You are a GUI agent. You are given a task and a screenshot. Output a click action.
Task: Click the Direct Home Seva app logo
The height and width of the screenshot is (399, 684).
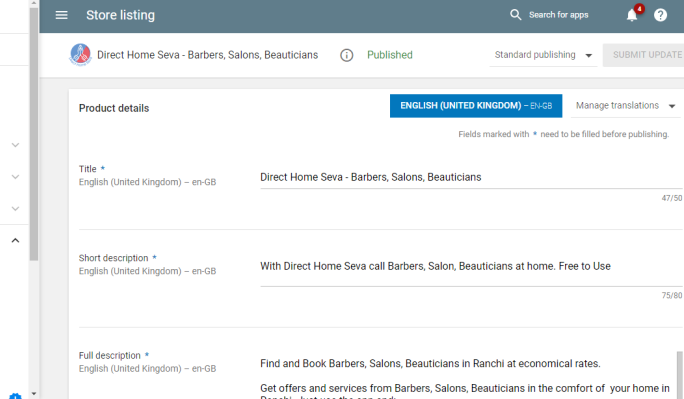[80, 55]
